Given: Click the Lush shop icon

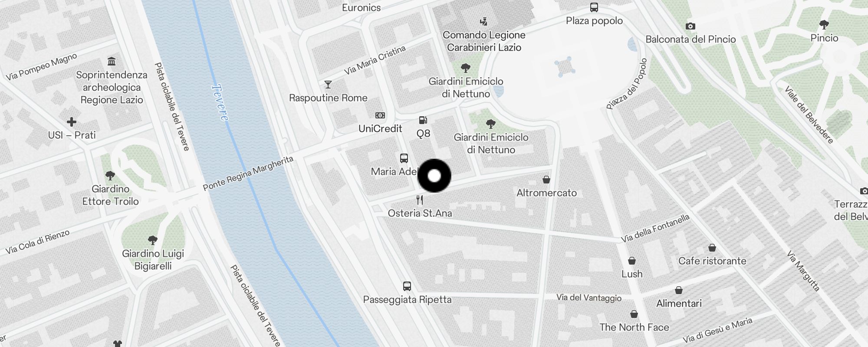Looking at the screenshot, I should (632, 261).
